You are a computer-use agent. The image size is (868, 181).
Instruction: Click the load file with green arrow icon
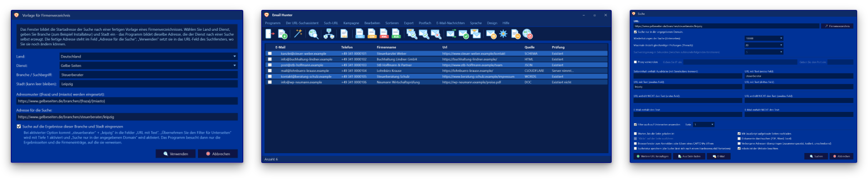click(x=283, y=34)
